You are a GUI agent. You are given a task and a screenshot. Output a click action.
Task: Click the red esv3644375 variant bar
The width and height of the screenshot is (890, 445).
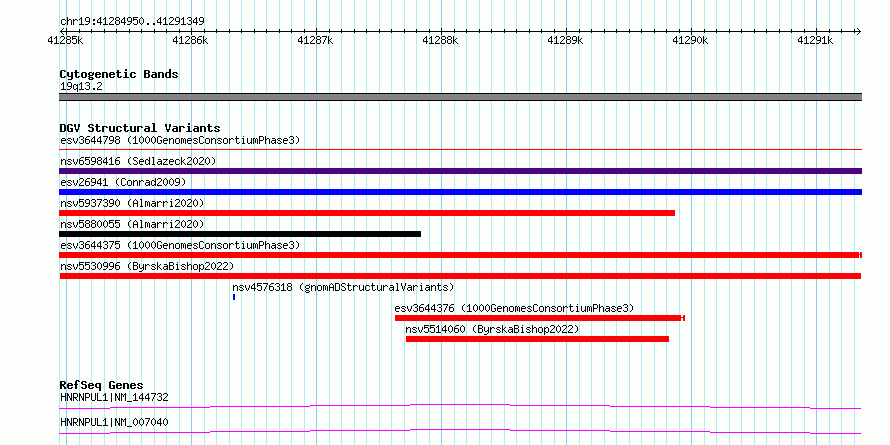click(x=460, y=255)
